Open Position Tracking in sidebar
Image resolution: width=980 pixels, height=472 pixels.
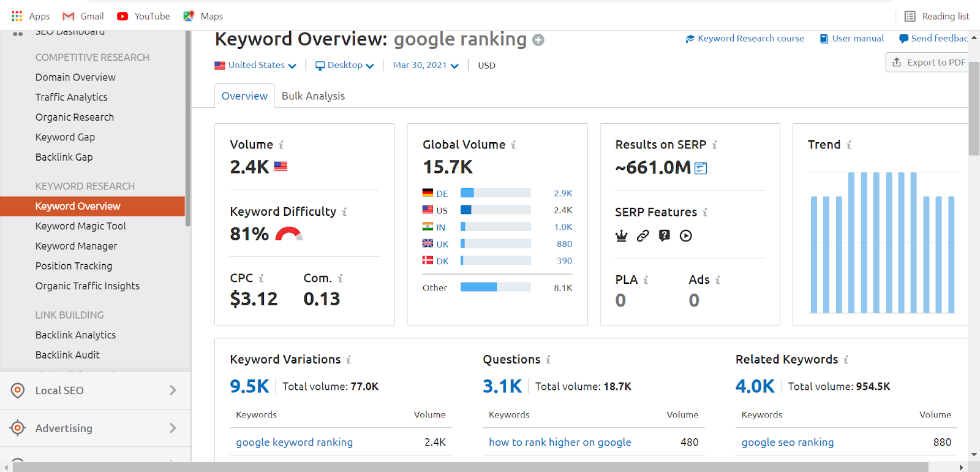(x=73, y=266)
